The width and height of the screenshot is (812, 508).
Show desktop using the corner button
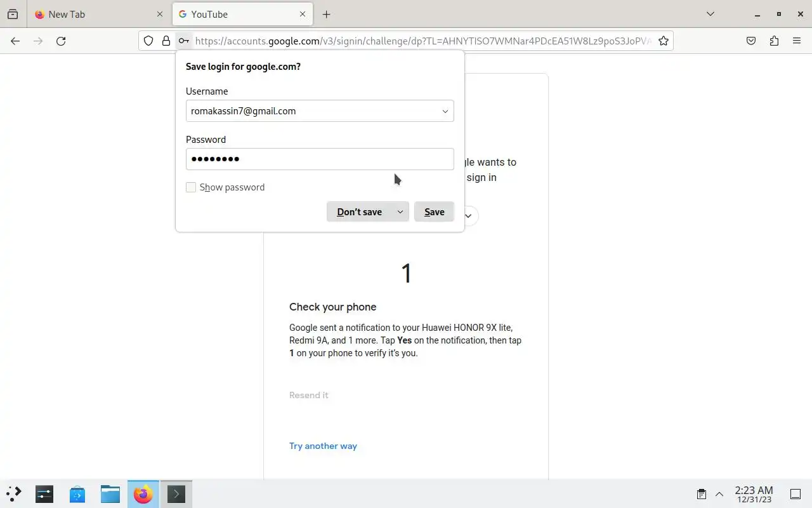[x=796, y=494]
